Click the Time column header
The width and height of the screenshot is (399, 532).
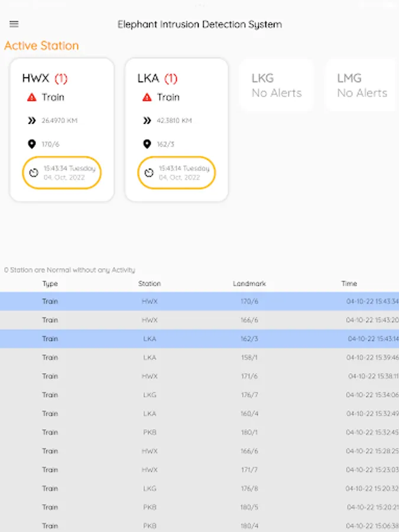tap(349, 284)
